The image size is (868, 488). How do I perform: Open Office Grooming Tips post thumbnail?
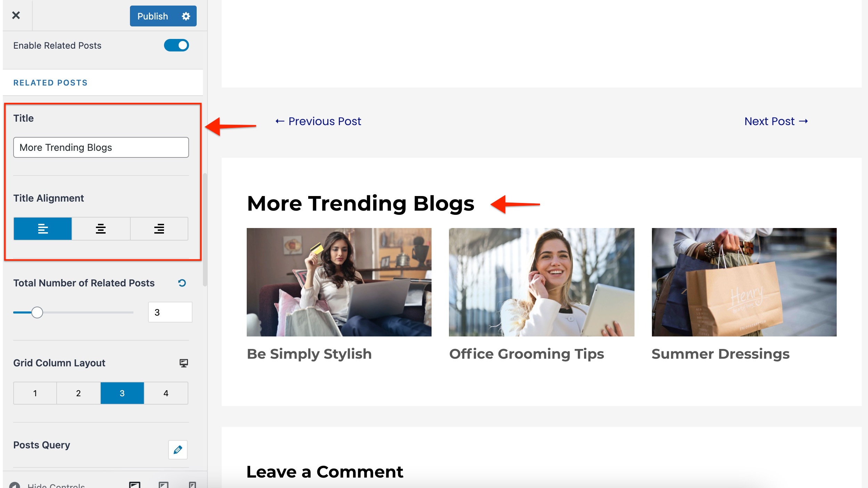pos(541,282)
